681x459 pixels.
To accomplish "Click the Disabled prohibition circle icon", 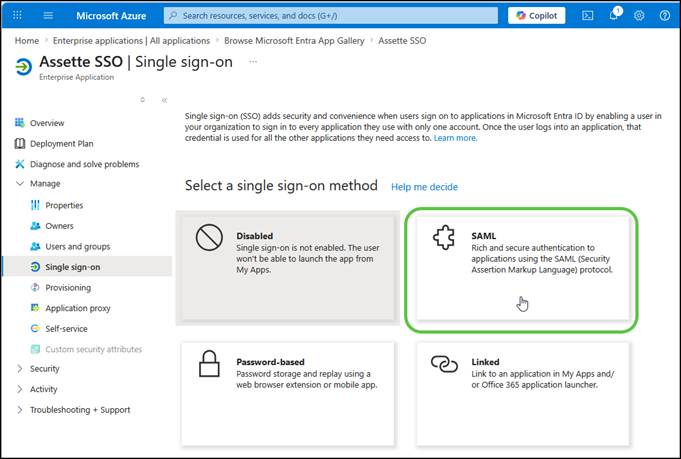I will pos(209,238).
